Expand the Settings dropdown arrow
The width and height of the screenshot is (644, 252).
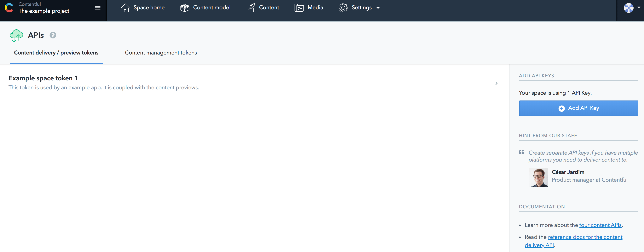378,8
